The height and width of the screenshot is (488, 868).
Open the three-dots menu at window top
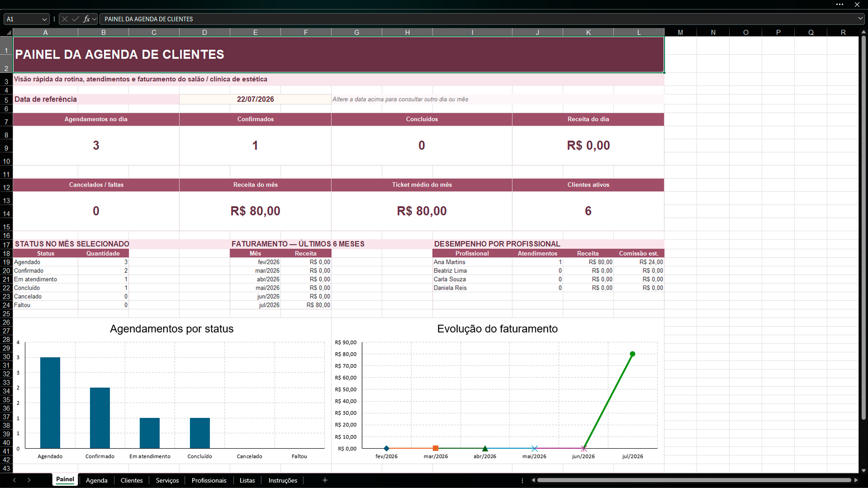tap(840, 5)
